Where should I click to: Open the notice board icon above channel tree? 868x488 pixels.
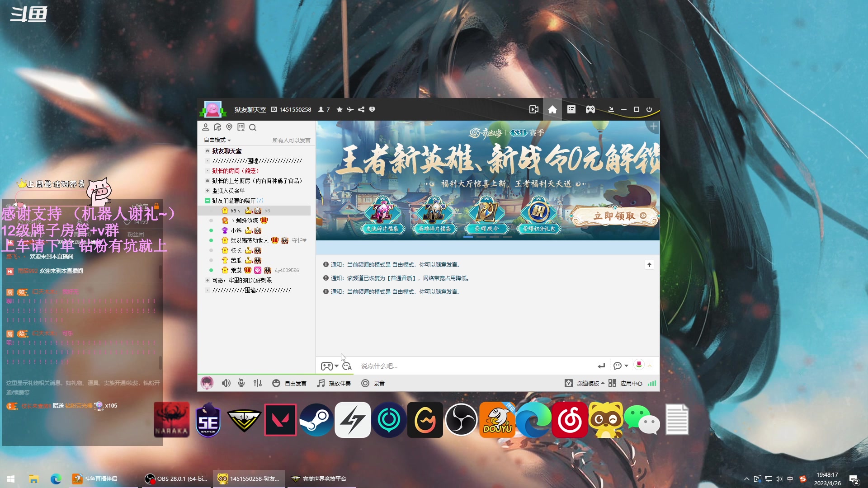(x=241, y=127)
